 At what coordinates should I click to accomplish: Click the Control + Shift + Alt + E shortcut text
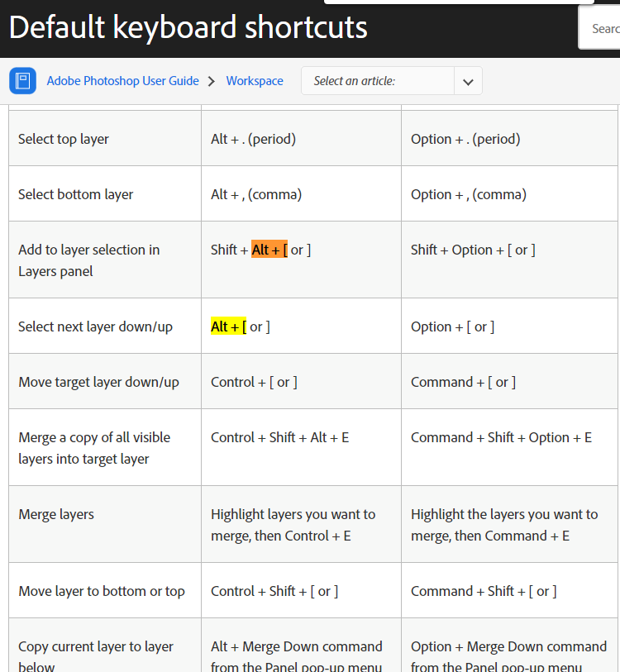click(280, 436)
